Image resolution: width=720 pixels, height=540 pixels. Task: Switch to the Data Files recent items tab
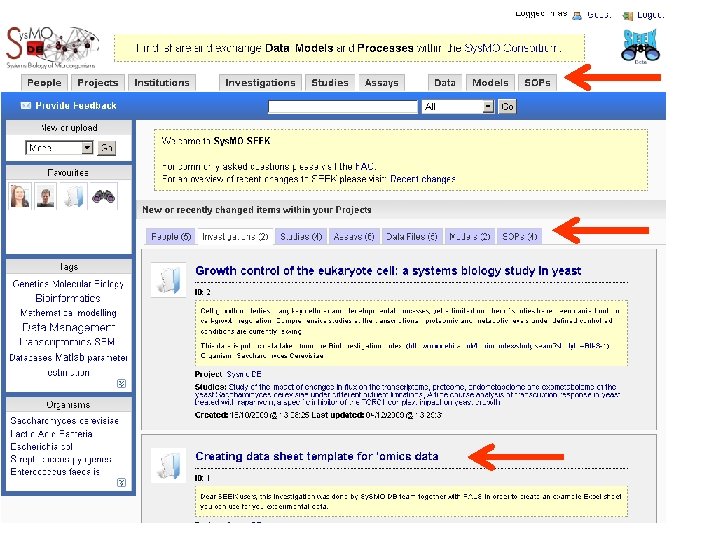point(412,236)
